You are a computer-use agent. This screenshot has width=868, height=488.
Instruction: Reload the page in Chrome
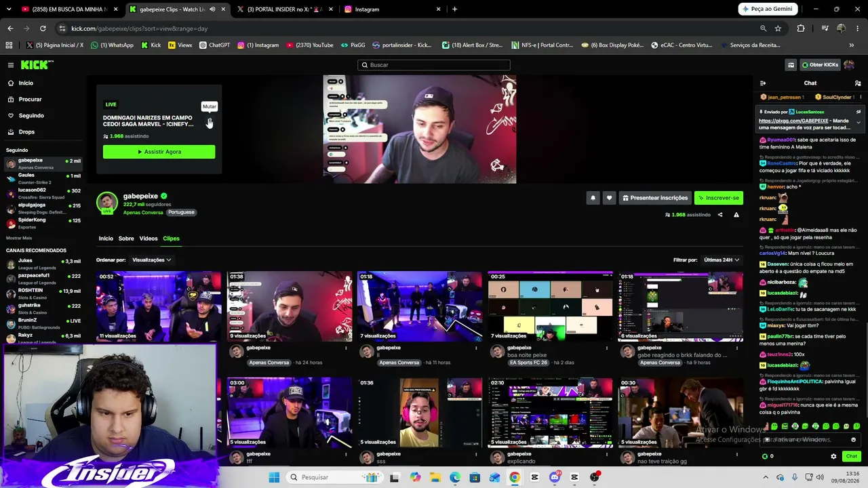(43, 28)
